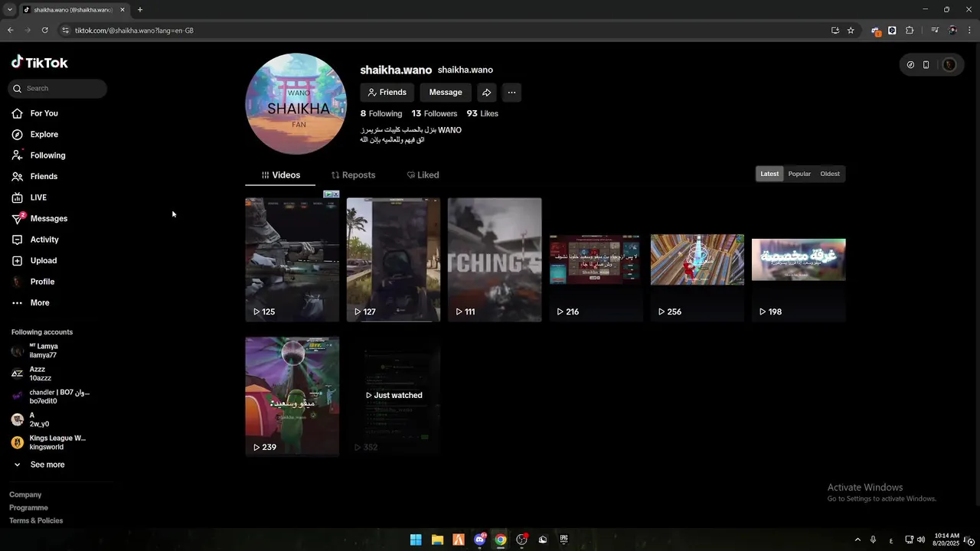Open the For You feed

(x=35, y=113)
